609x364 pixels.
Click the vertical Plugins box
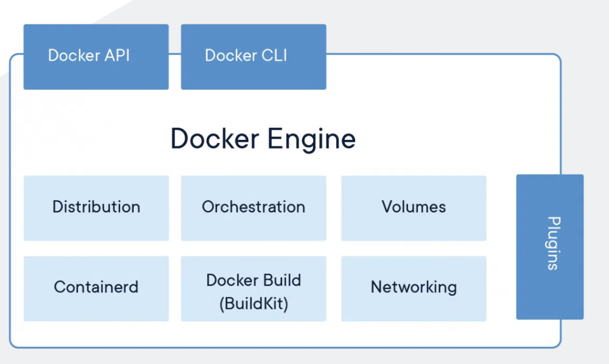(550, 247)
